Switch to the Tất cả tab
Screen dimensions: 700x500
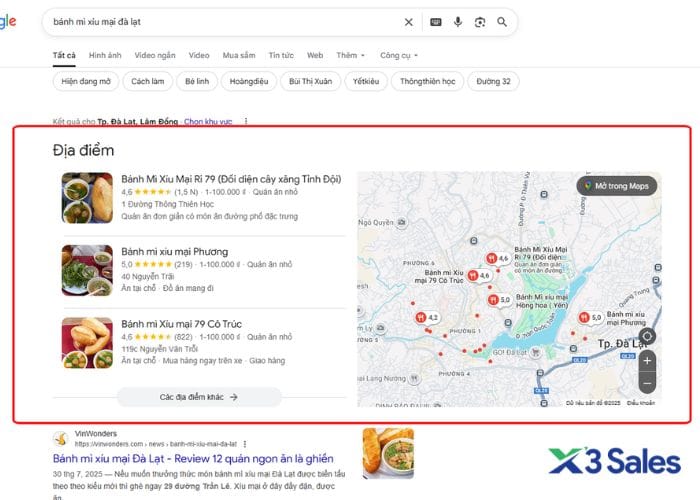tap(64, 55)
